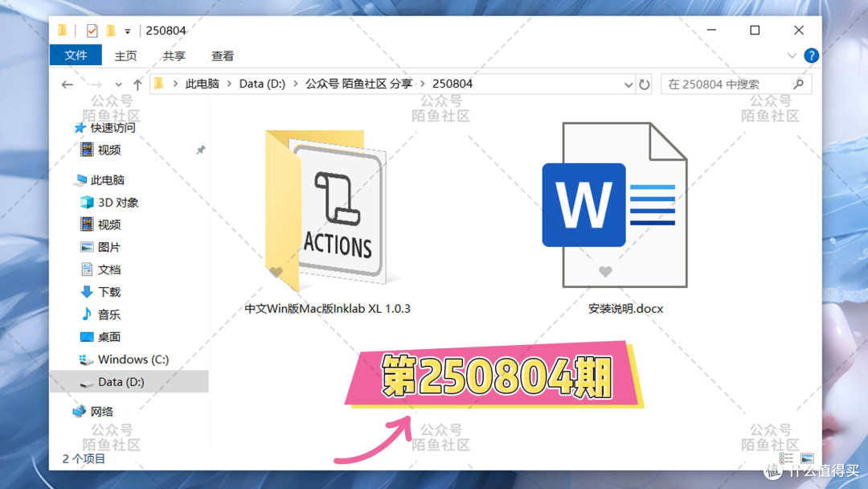Click 此电脑 in the address path

[202, 84]
